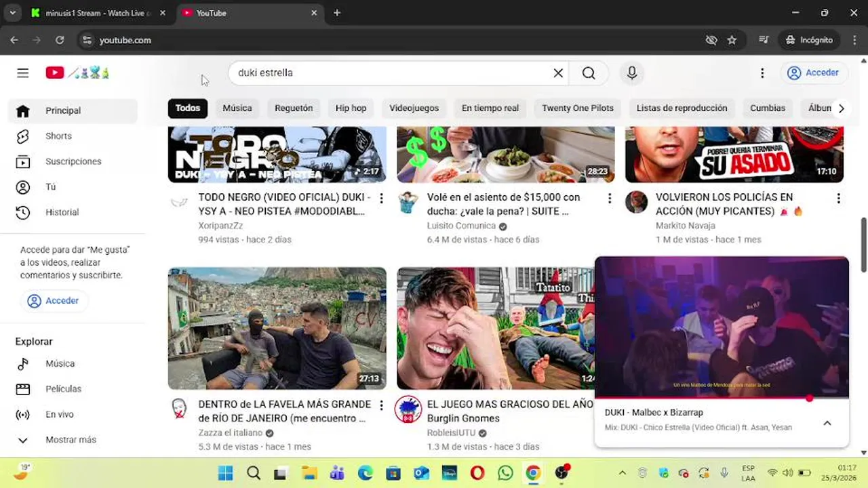Click the RobleisIUTU channel name

(451, 432)
